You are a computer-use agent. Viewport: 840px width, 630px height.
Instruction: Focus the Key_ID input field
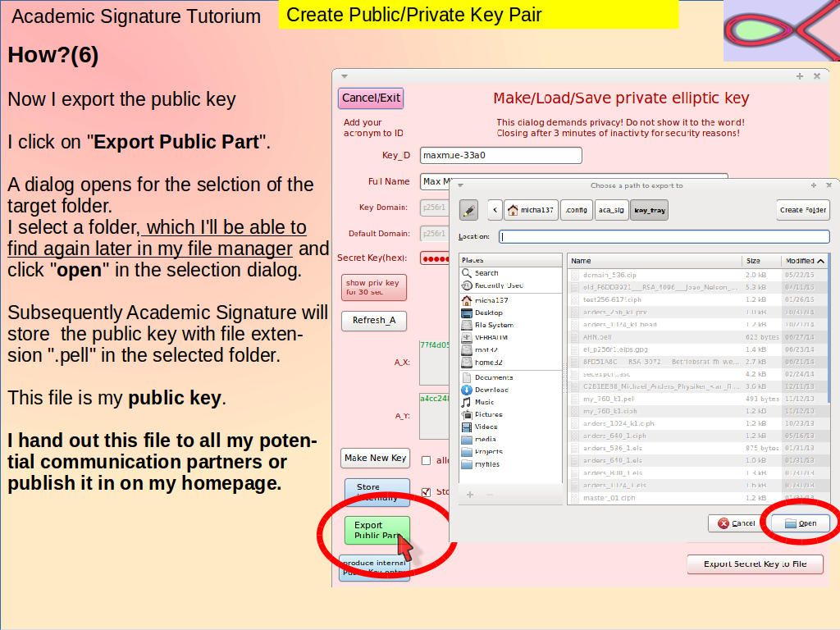tap(501, 155)
